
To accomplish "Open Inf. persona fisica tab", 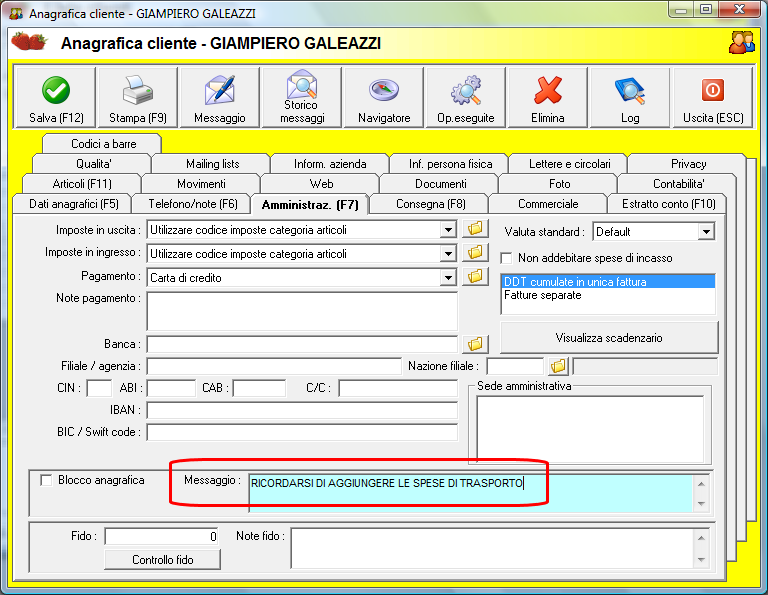I will [451, 164].
